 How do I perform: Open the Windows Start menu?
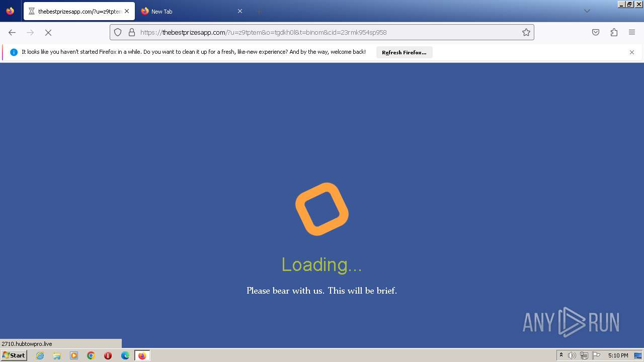[14, 355]
